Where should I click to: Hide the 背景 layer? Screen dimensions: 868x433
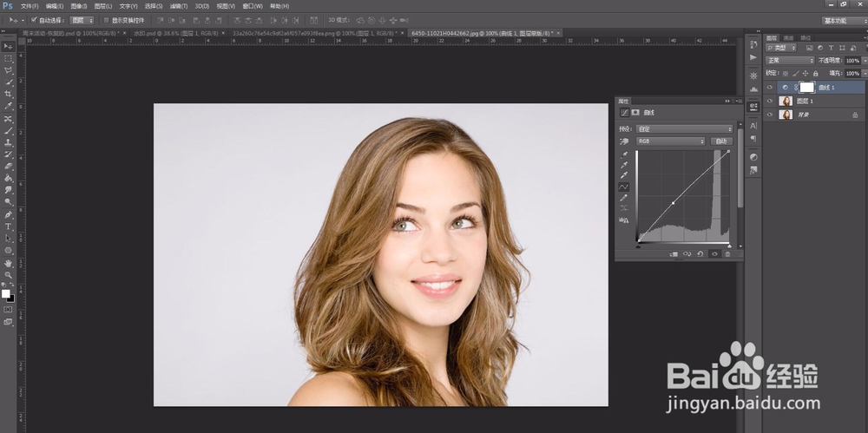click(769, 115)
